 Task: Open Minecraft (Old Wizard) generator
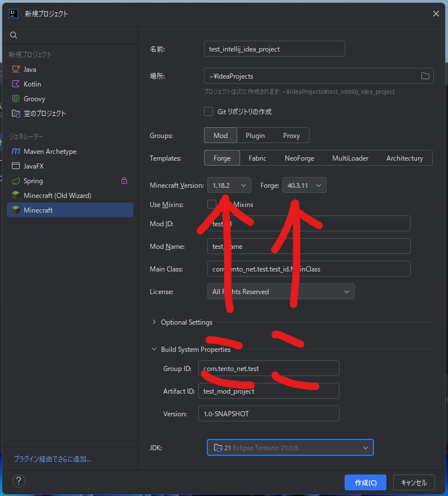pyautogui.click(x=57, y=195)
